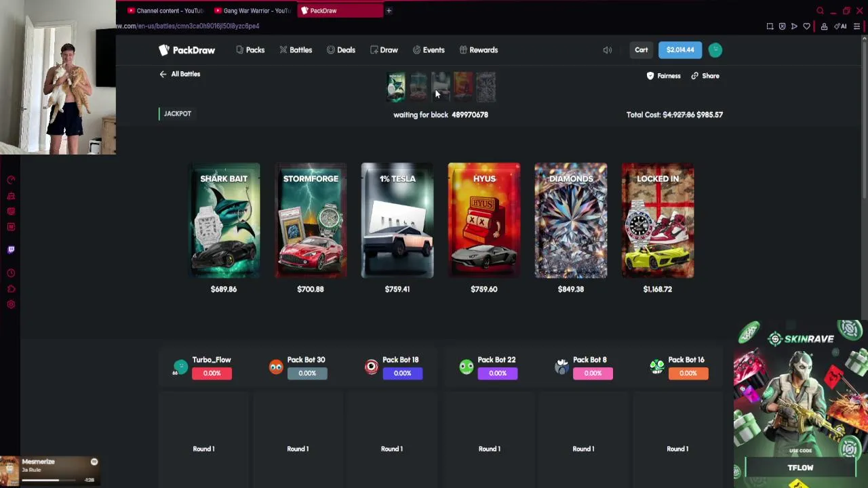
Task: Select the fifth pack thumbnail in top strip
Action: coord(486,87)
